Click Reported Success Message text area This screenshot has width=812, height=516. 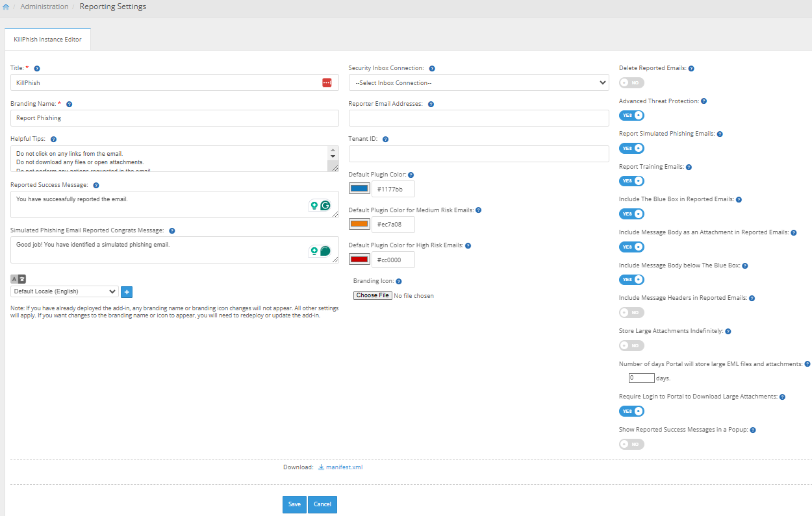tap(175, 204)
